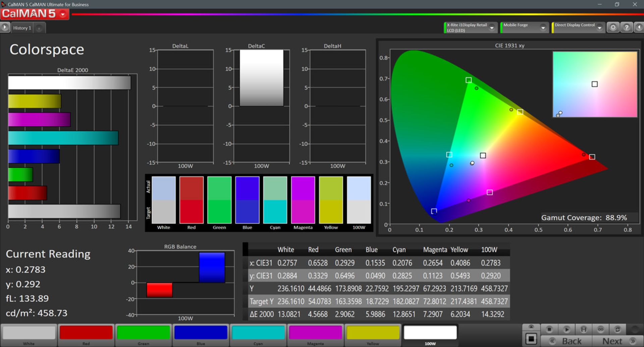Select the Magenta color patch
Screen dimensions: 644x347
click(315, 334)
